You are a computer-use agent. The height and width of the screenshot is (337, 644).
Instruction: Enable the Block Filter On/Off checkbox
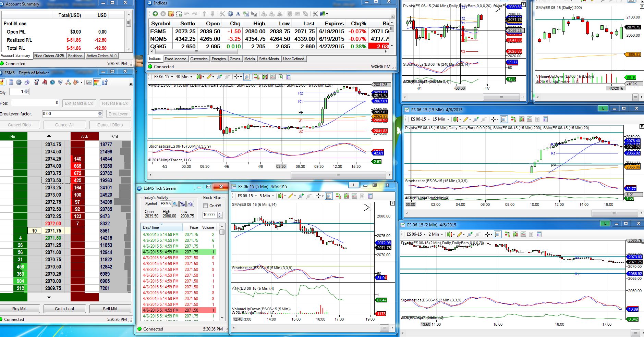click(x=206, y=206)
